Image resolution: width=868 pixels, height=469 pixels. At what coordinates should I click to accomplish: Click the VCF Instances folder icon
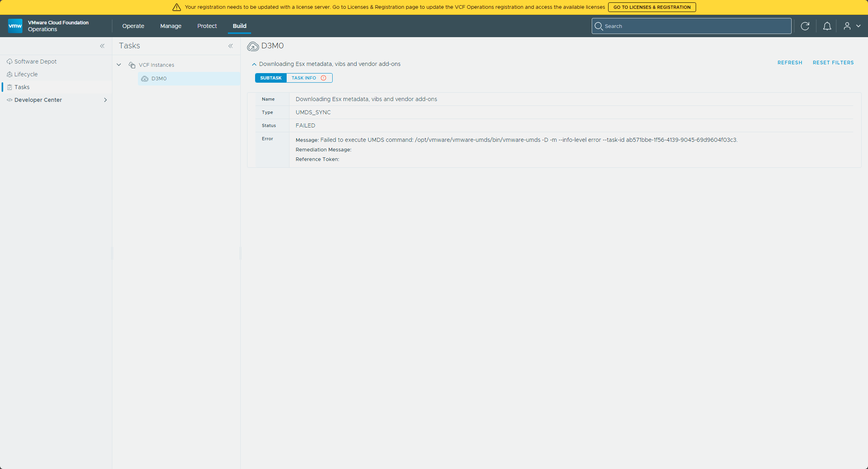coord(132,65)
